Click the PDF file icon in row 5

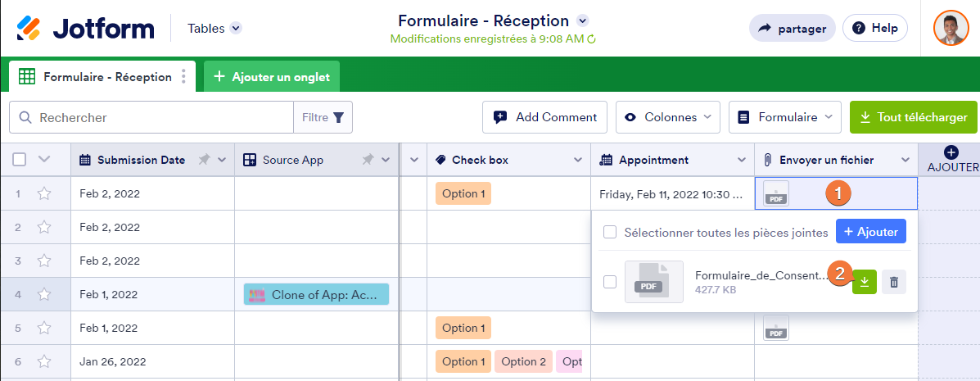pyautogui.click(x=776, y=328)
